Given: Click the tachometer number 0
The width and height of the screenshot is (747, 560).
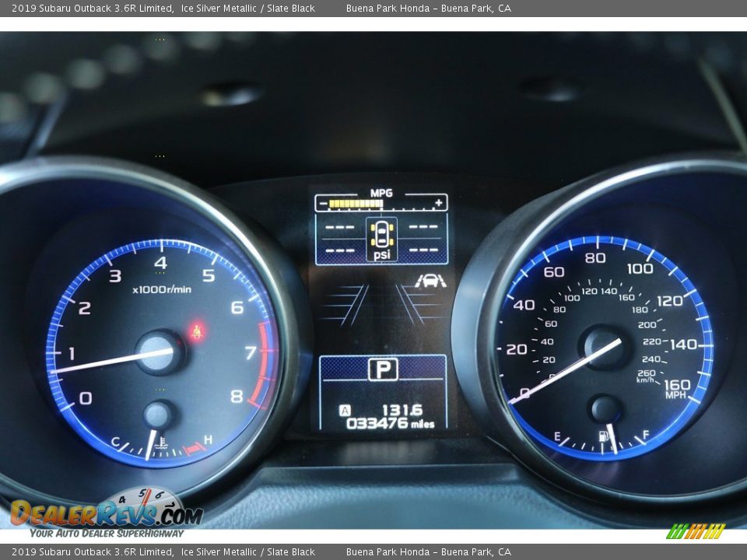Looking at the screenshot, I should pos(86,398).
